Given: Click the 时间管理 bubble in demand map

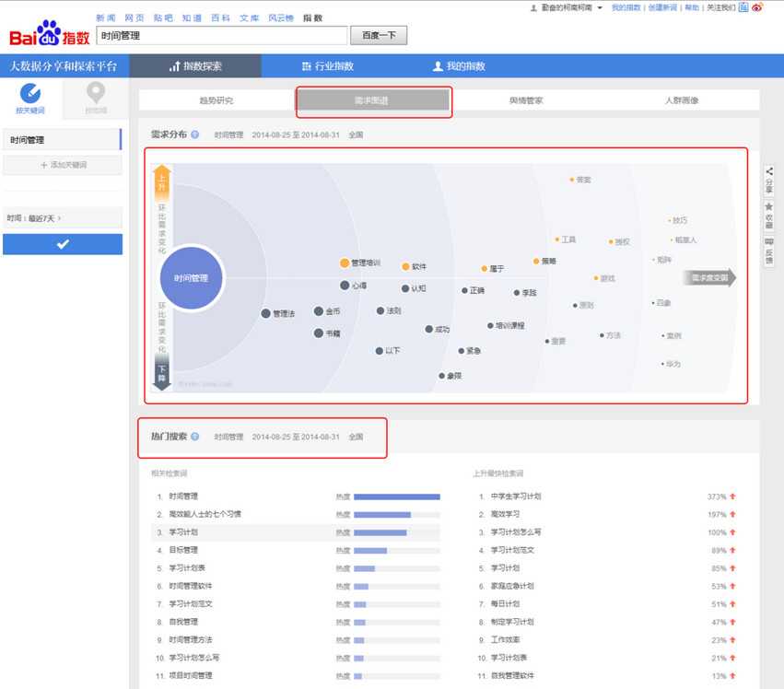Looking at the screenshot, I should (193, 277).
